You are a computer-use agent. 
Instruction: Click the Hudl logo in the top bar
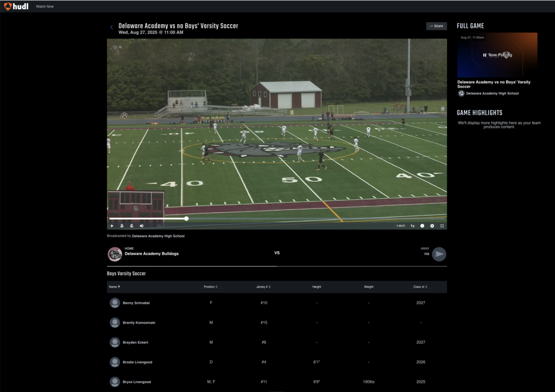point(15,6)
